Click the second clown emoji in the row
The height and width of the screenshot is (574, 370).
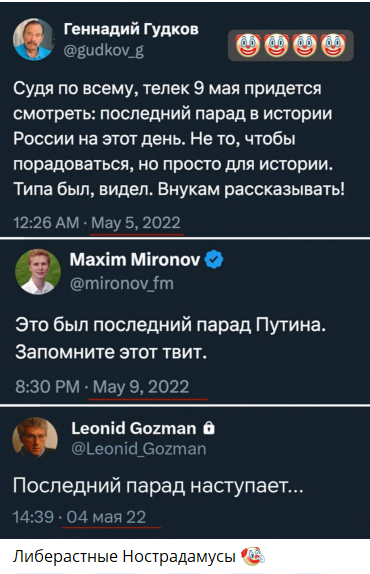coord(276,45)
